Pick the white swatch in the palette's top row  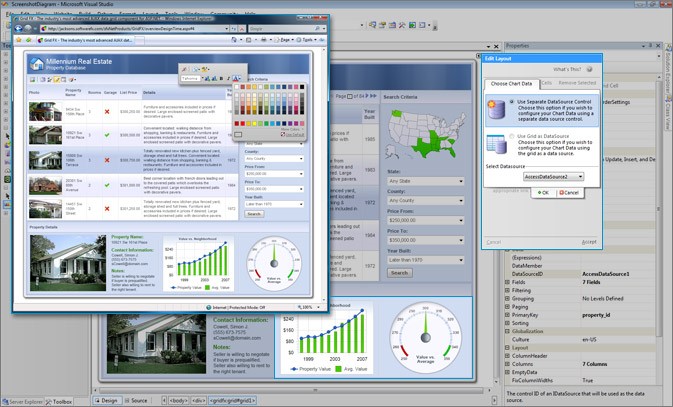(x=236, y=87)
